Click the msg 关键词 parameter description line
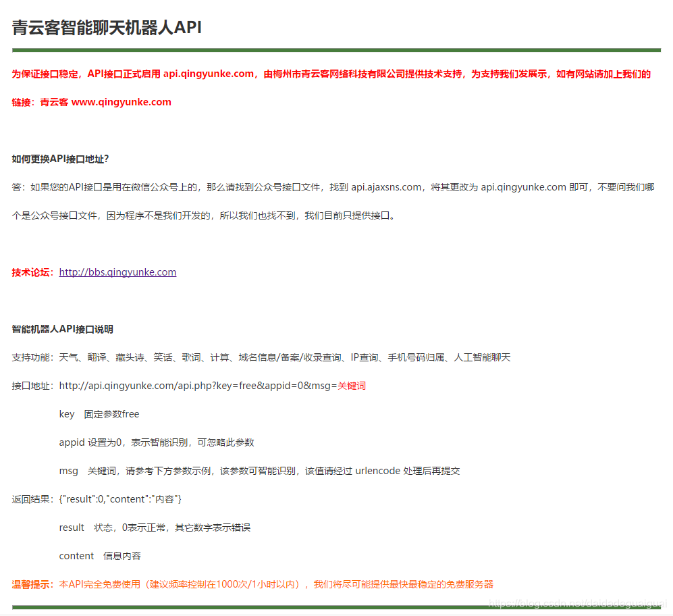673x616 pixels. (x=260, y=471)
